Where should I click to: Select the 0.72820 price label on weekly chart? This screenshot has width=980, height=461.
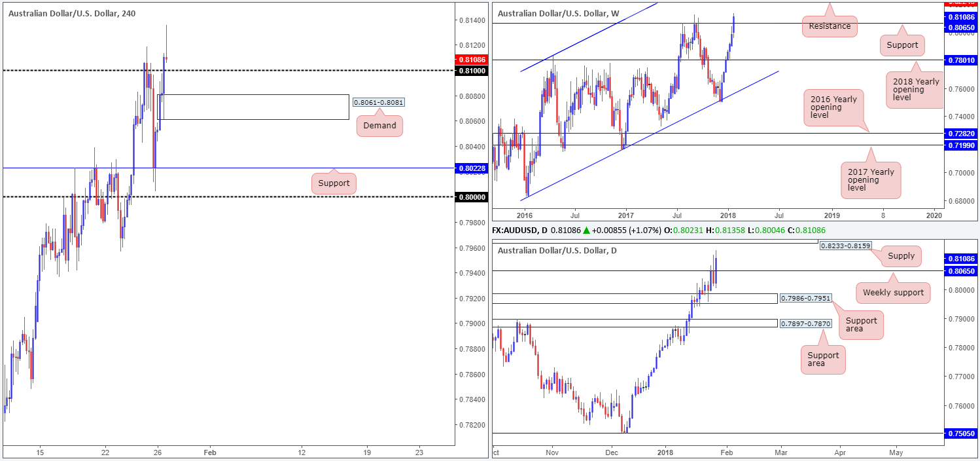tap(962, 134)
